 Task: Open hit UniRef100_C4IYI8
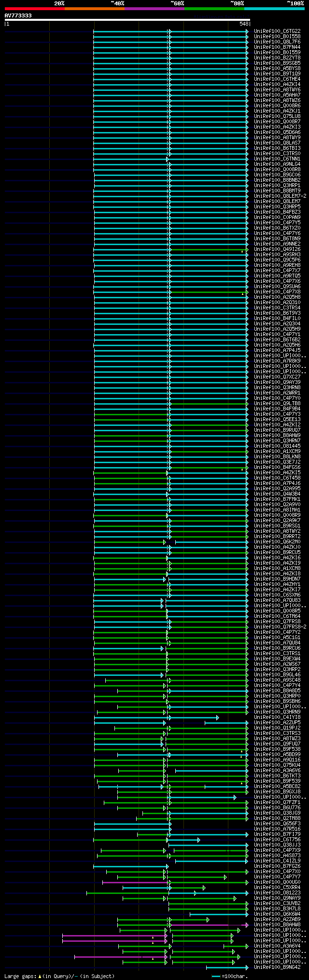coord(277,717)
